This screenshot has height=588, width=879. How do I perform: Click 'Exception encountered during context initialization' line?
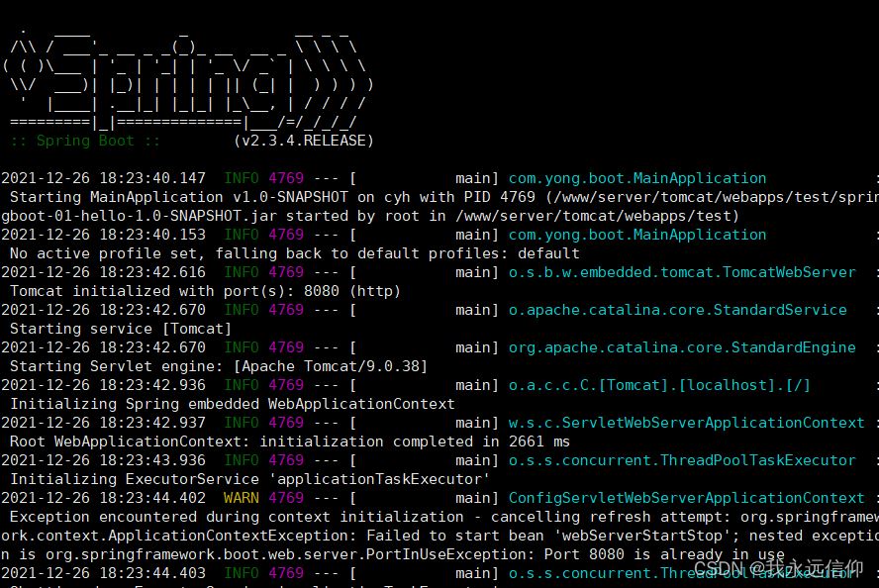click(x=444, y=517)
